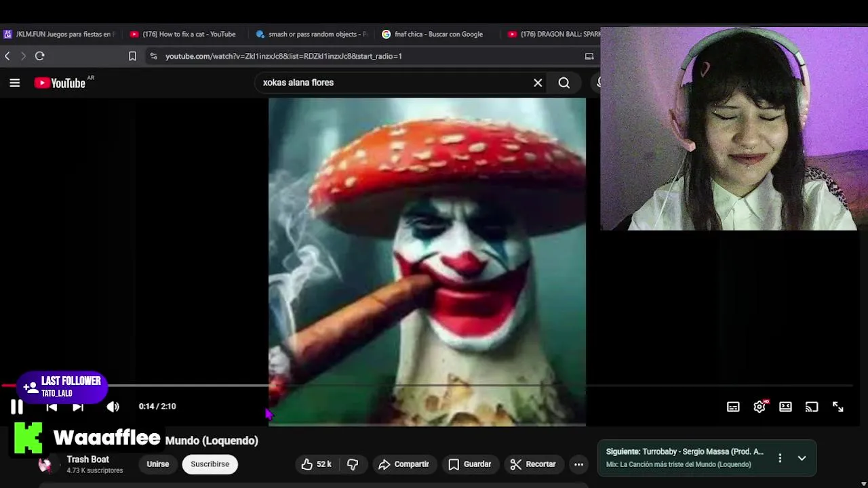Click the video frame with mushroom clown
Screen dimensions: 868x488
[427, 262]
